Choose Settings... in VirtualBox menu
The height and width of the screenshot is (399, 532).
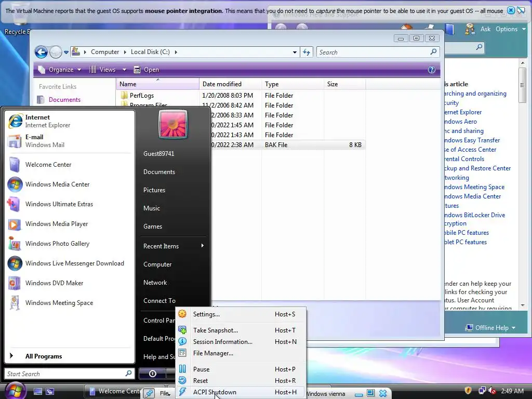coord(241,314)
